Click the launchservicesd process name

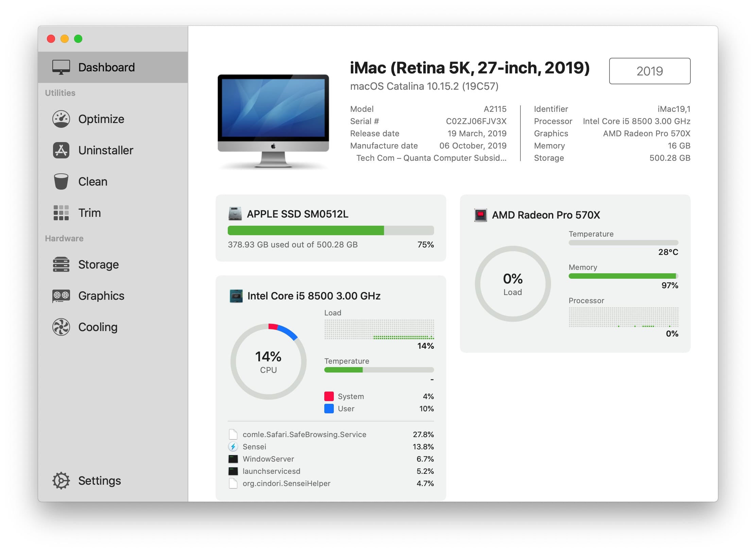[x=271, y=471]
